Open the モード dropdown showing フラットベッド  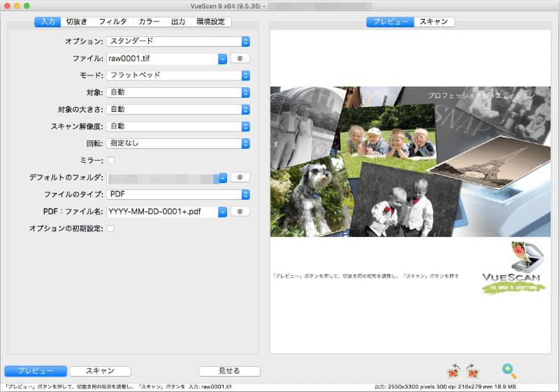pos(178,75)
